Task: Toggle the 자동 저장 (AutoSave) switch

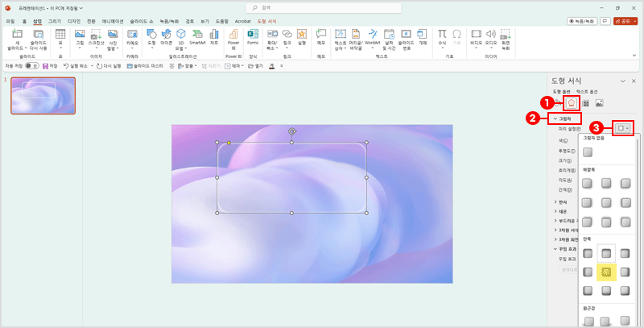Action: pos(33,65)
